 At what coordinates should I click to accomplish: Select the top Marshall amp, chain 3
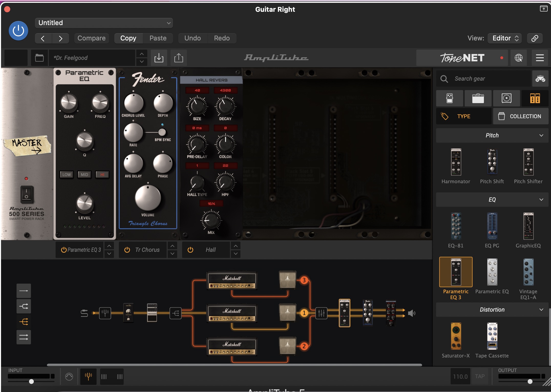(232, 280)
